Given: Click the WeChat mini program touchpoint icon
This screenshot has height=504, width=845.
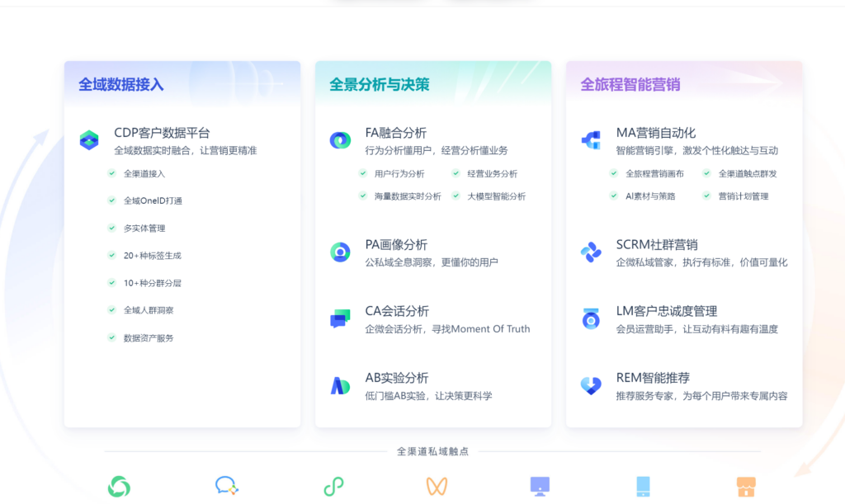Looking at the screenshot, I should point(333,487).
